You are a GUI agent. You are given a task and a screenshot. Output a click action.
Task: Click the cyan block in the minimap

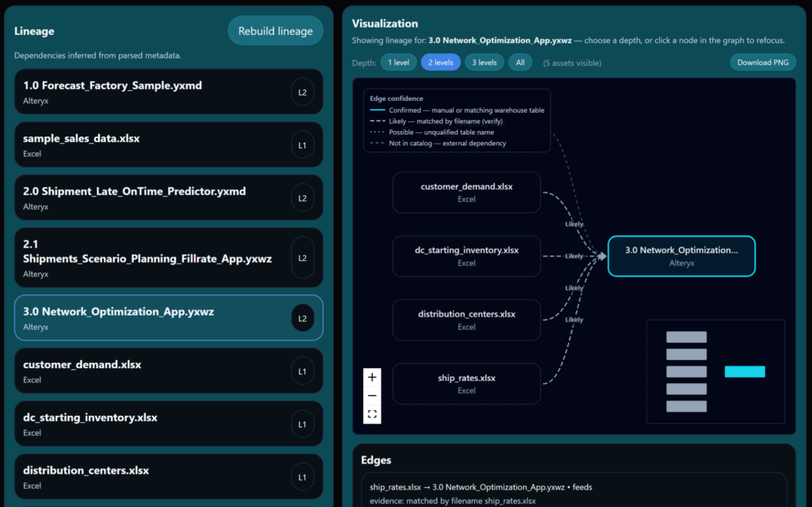(x=745, y=371)
